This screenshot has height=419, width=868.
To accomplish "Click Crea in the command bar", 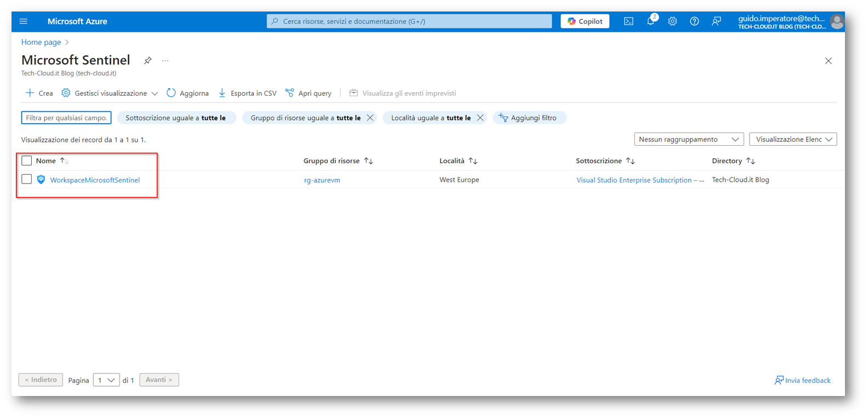I will coord(39,93).
